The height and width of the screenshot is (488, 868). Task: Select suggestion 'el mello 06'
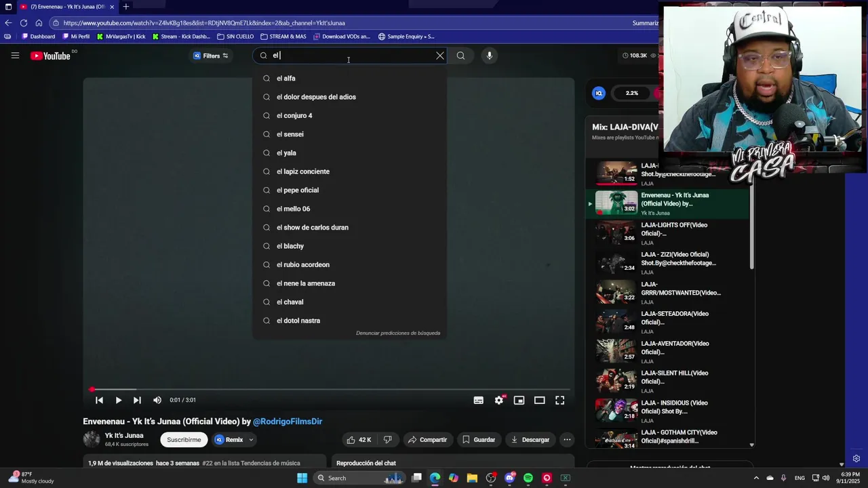pos(349,209)
